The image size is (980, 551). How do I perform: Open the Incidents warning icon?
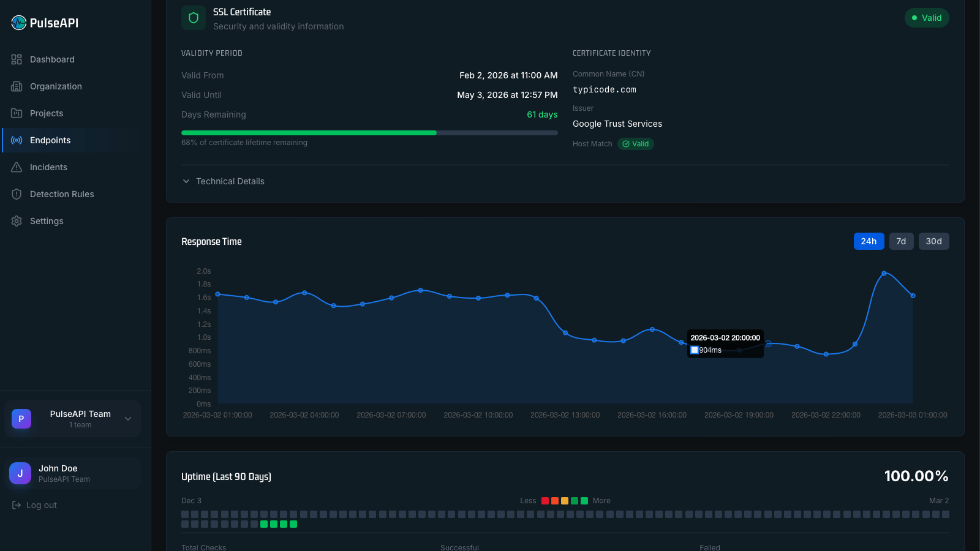click(17, 167)
